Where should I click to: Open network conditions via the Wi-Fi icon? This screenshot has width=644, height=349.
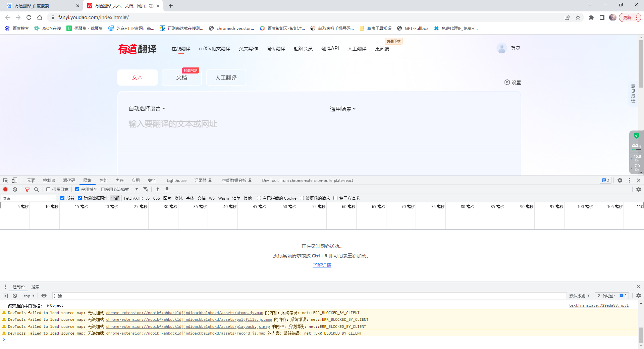(146, 190)
